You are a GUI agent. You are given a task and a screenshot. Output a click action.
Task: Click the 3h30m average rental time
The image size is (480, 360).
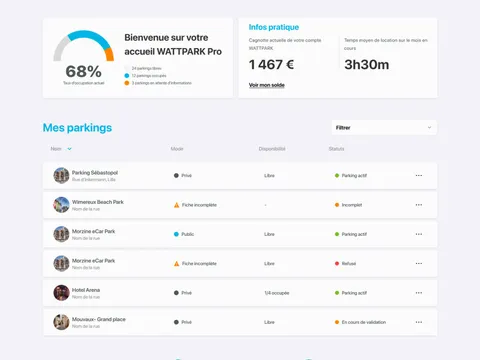coord(367,65)
